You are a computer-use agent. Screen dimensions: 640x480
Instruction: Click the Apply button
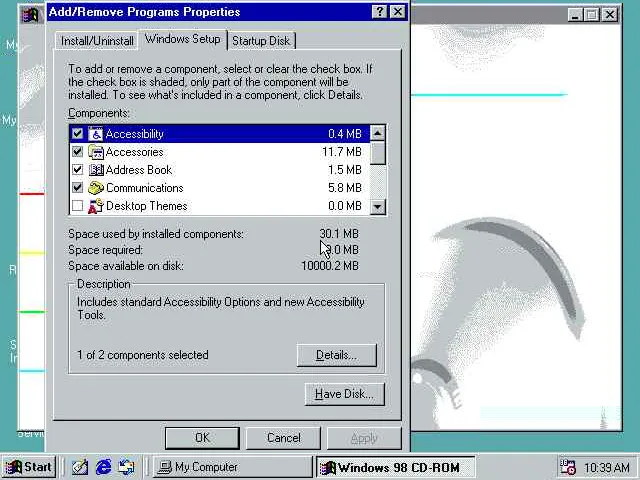(x=364, y=438)
